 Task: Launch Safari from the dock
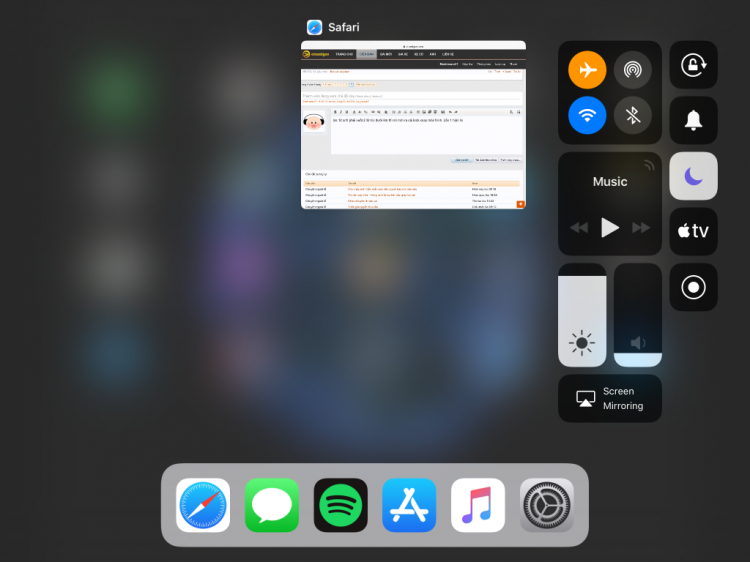[203, 505]
